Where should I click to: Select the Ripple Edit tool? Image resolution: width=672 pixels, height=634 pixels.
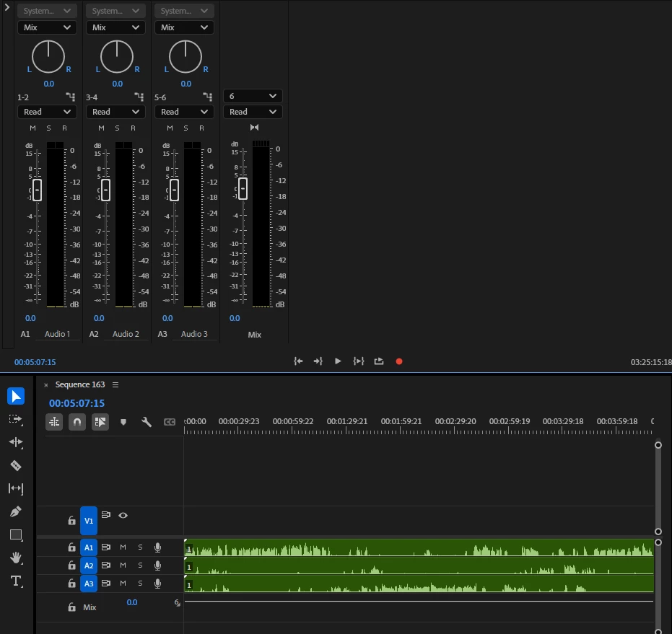(x=16, y=442)
